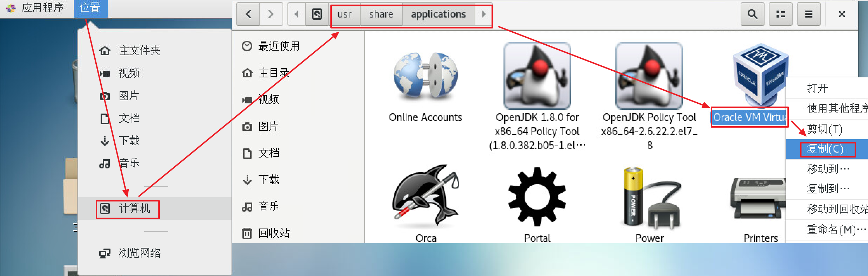Select OpenJDK 1.8.0 Policy Tool icon
This screenshot has height=276, width=868.
[537, 76]
